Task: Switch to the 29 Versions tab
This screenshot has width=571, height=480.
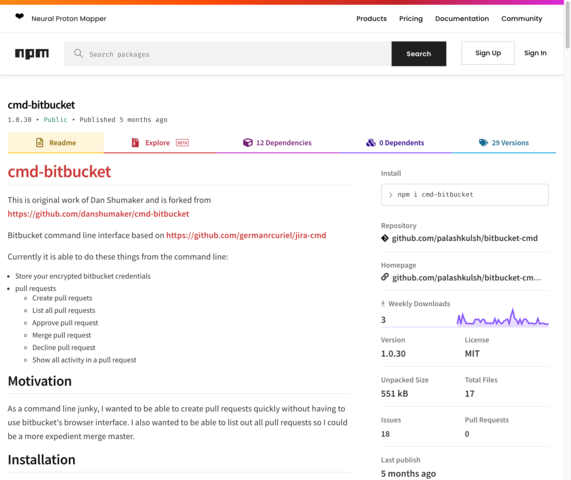Action: click(504, 143)
